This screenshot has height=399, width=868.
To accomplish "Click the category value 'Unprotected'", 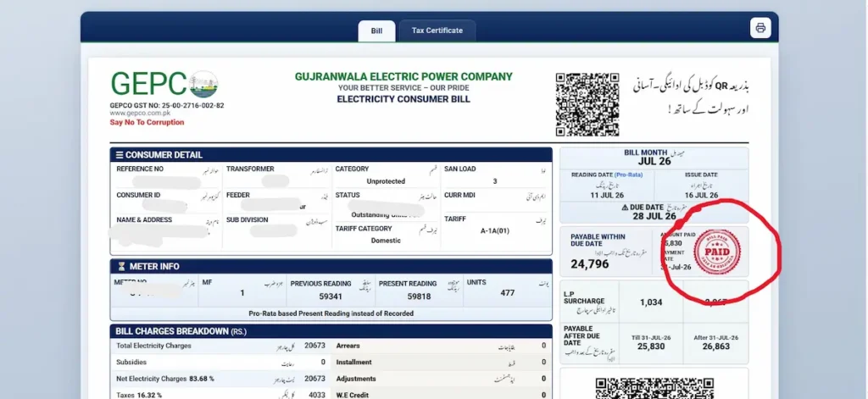I will 386,181.
